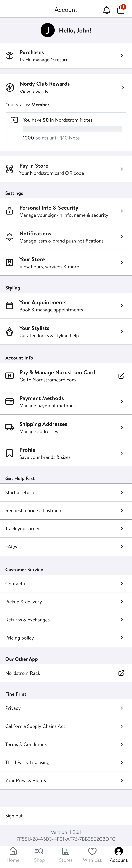Expand the Terms & Conditions chevron
Screen dimensions: 132x868
click(x=122, y=744)
